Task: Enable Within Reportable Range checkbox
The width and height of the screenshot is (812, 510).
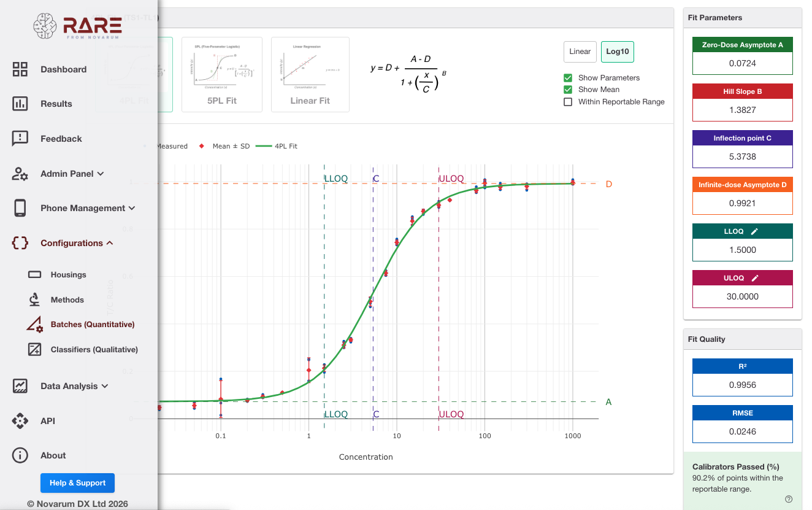Action: [568, 102]
